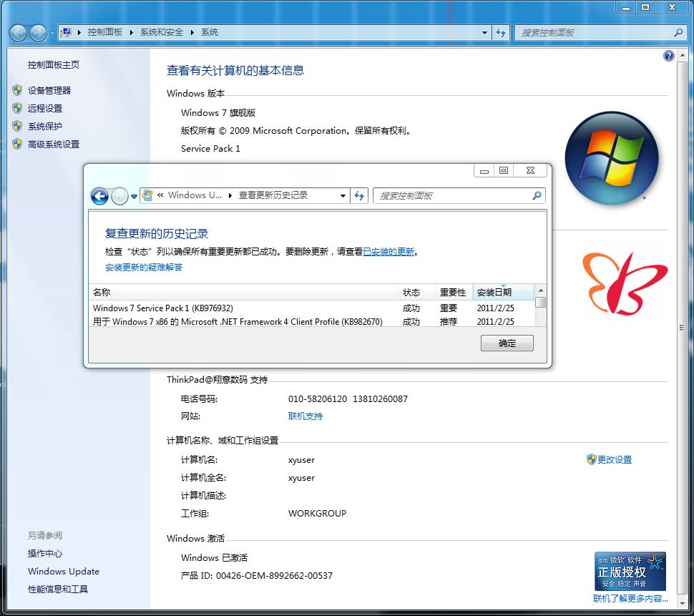Open 安装更新的疑难解答 link
The width and height of the screenshot is (694, 616).
(x=144, y=268)
